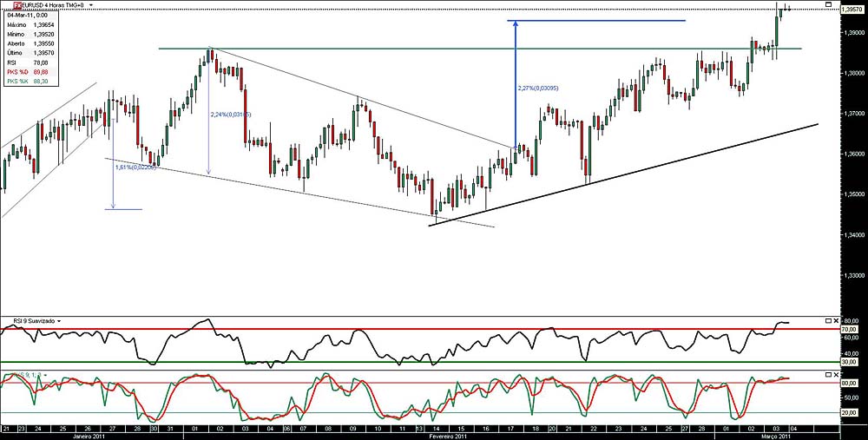Click date 07 on the time axis
This screenshot has height=440, width=868.
tap(303, 429)
